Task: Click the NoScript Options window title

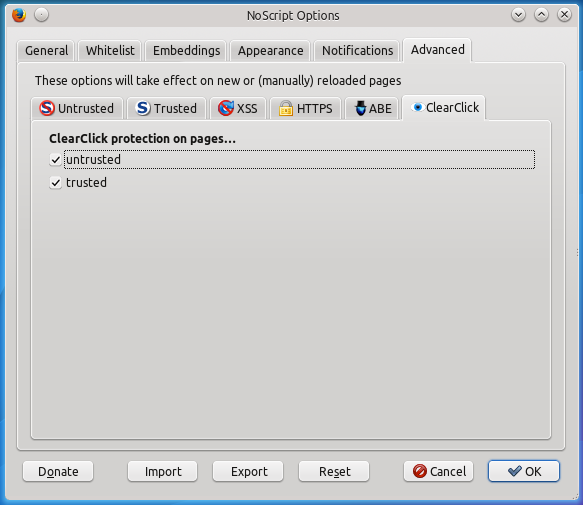Action: point(293,16)
